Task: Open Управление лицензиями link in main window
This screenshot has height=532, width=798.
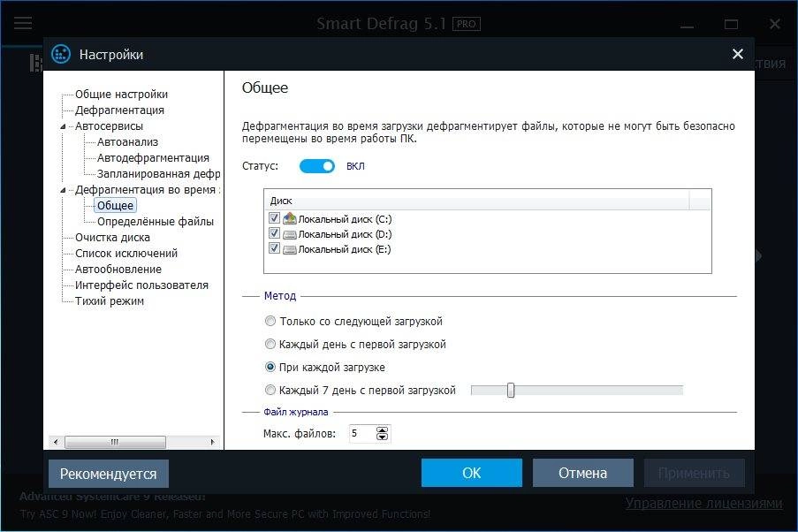Action: point(703,503)
